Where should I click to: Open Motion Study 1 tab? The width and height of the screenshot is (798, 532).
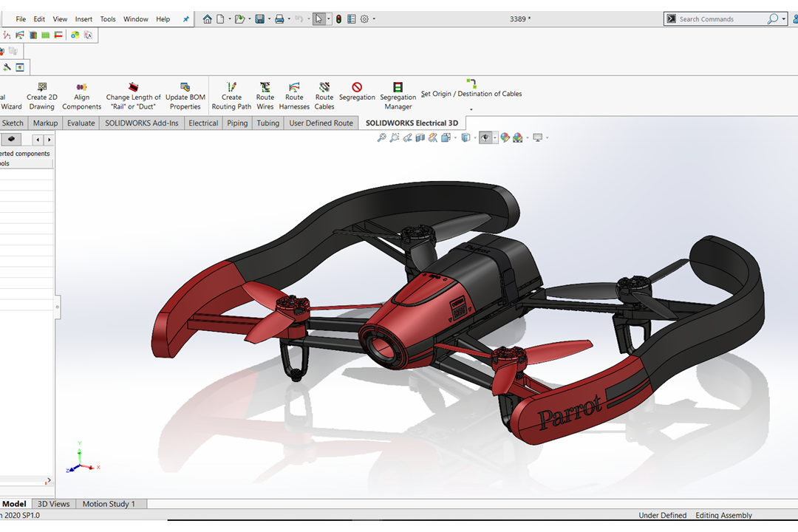[109, 503]
